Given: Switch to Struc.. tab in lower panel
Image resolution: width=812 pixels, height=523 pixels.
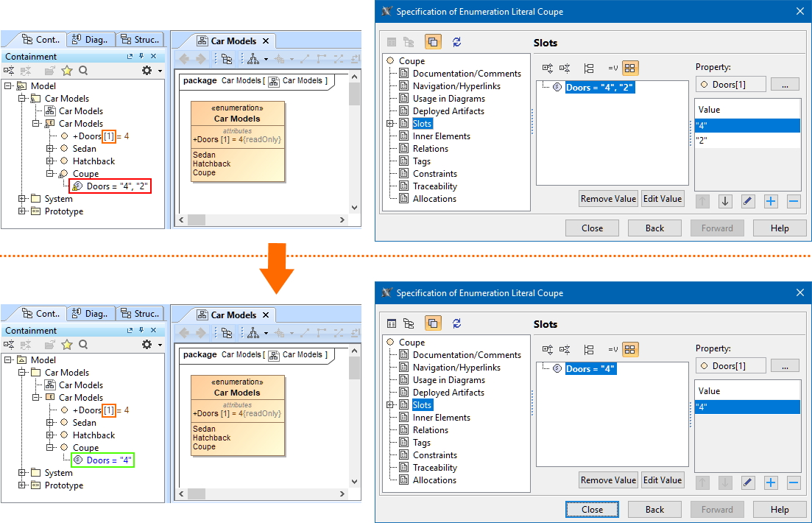Looking at the screenshot, I should coord(140,314).
